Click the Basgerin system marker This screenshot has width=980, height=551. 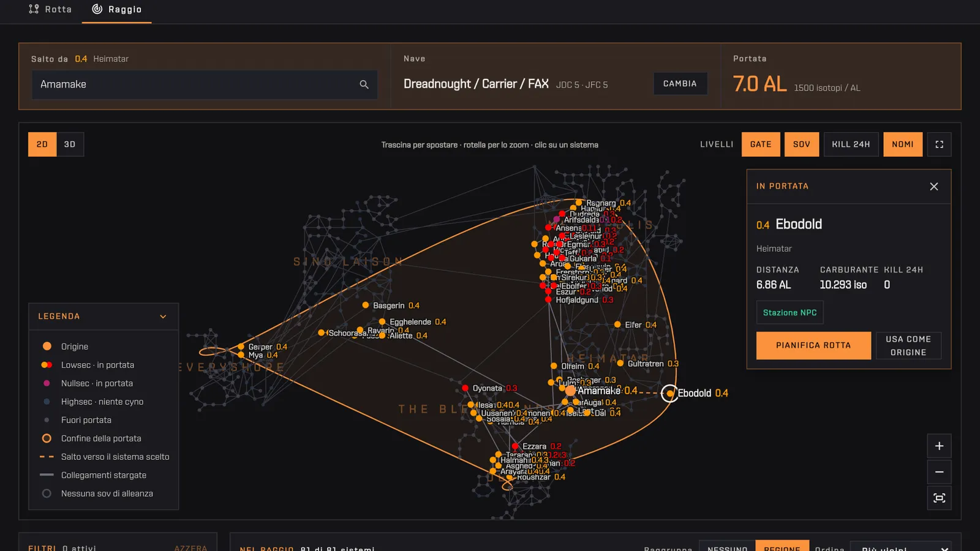click(x=366, y=305)
